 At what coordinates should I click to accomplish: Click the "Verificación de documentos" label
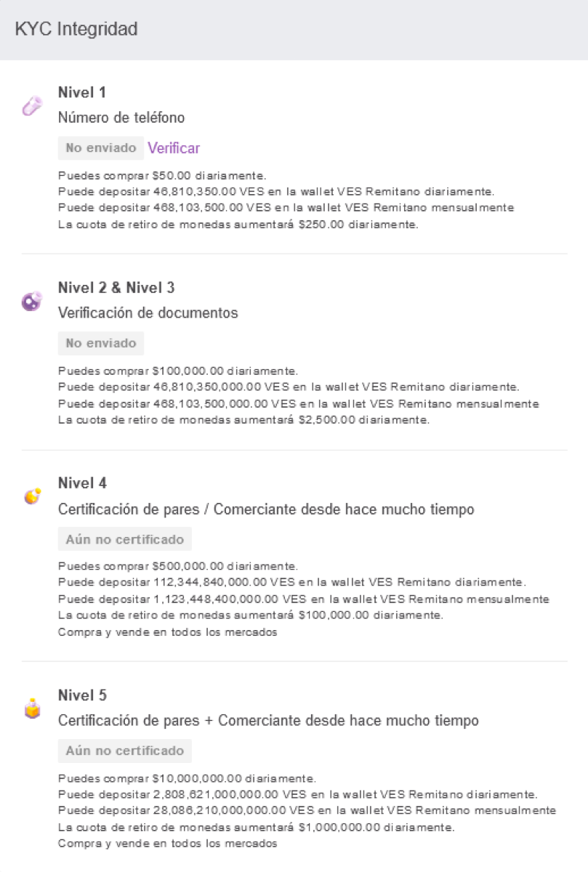tap(148, 313)
